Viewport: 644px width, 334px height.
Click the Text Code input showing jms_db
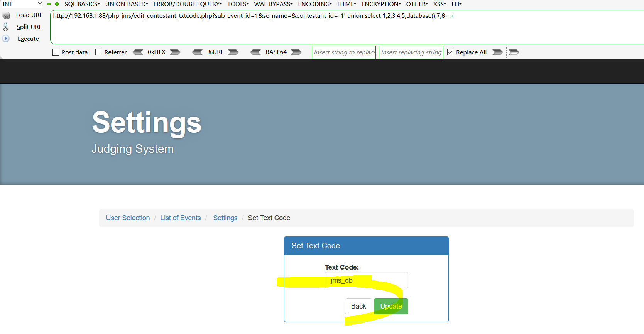366,280
